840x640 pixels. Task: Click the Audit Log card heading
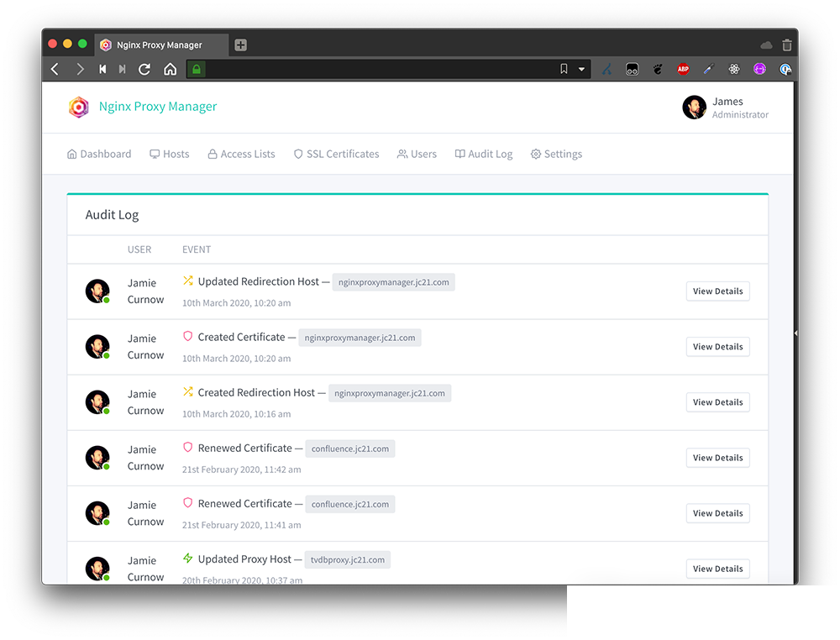[112, 215]
